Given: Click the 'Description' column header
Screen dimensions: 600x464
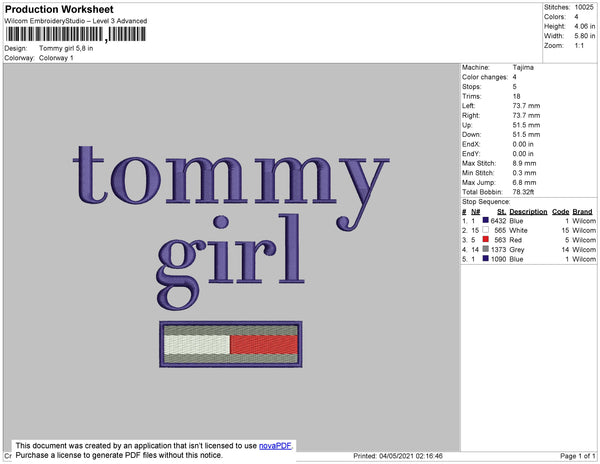Looking at the screenshot, I should point(528,212).
